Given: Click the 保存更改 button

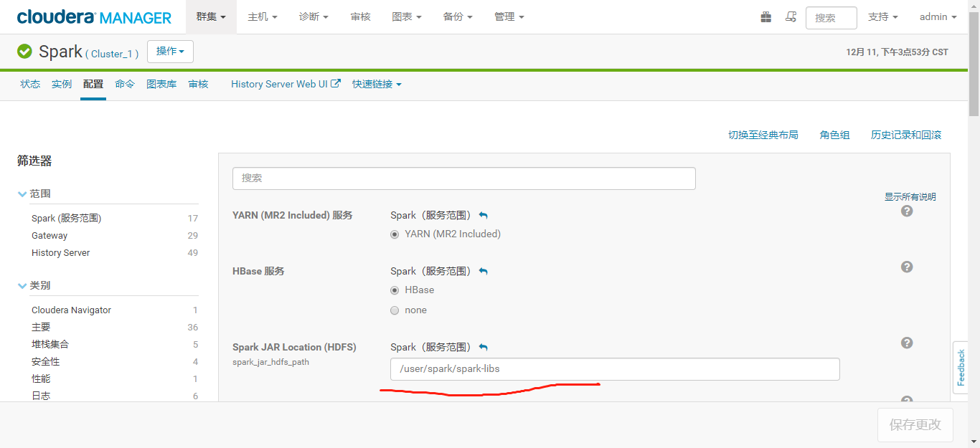Looking at the screenshot, I should 915,425.
